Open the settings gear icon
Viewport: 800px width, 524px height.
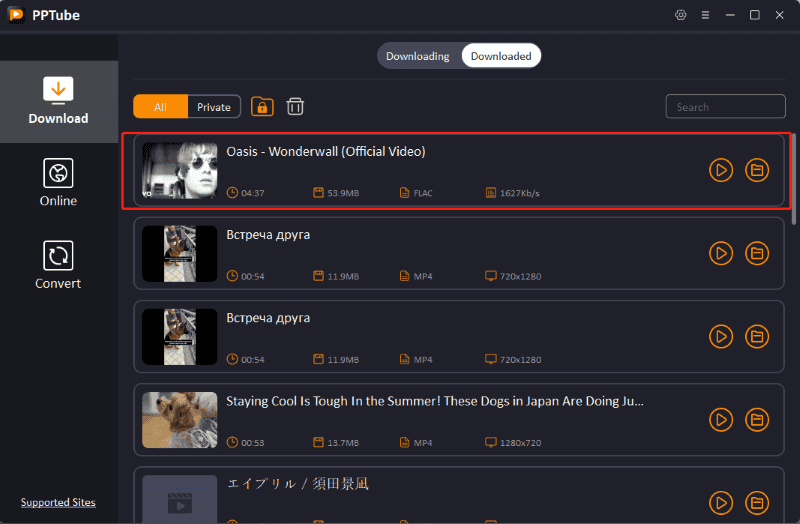(x=681, y=15)
